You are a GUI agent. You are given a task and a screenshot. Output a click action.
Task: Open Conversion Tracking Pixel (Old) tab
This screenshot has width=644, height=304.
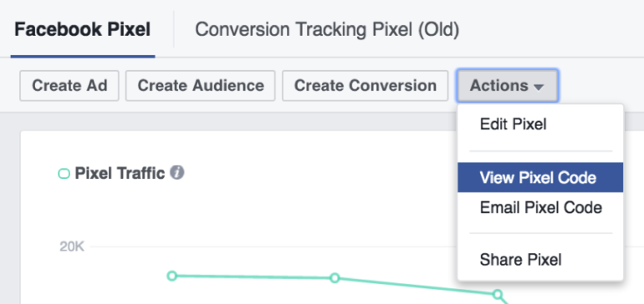click(327, 30)
